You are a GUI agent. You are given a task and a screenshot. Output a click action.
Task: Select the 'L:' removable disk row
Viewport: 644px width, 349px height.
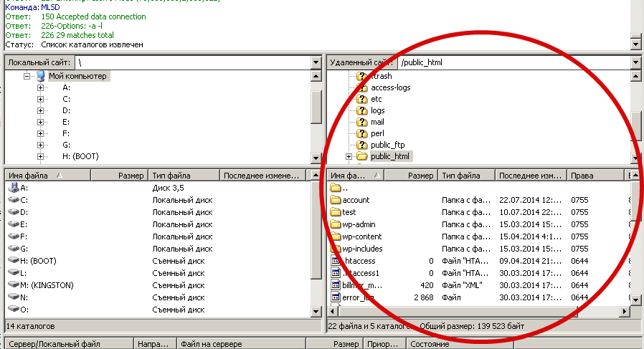[x=156, y=273]
